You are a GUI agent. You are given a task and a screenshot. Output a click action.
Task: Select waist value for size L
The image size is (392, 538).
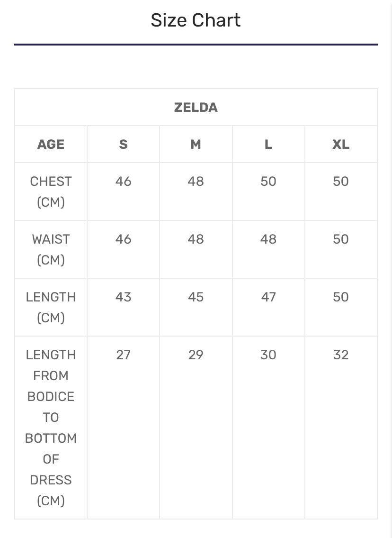[268, 239]
